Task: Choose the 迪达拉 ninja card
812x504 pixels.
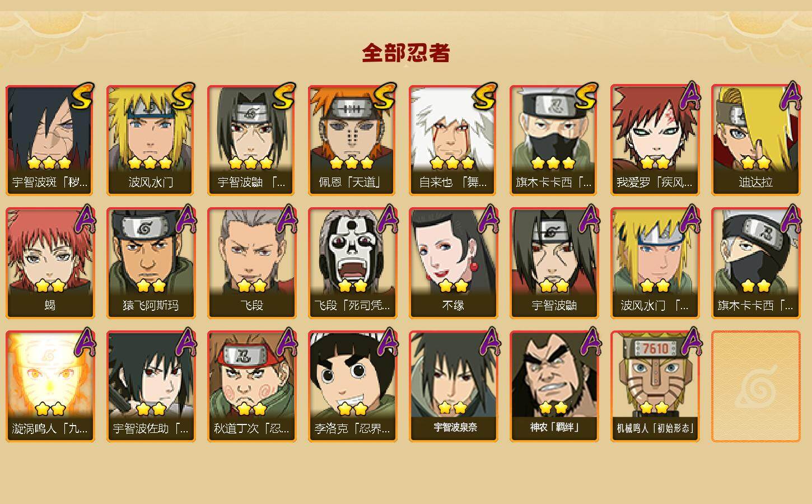Action: point(755,140)
